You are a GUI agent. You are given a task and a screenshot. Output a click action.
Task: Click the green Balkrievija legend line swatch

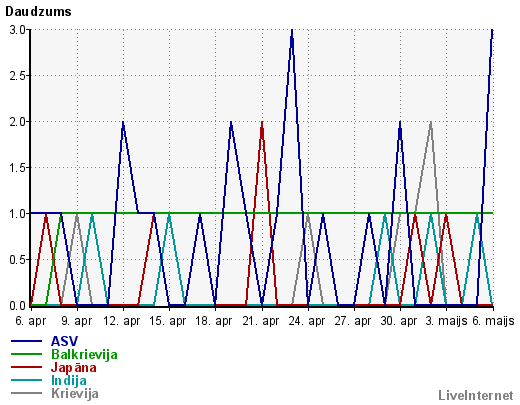click(27, 354)
